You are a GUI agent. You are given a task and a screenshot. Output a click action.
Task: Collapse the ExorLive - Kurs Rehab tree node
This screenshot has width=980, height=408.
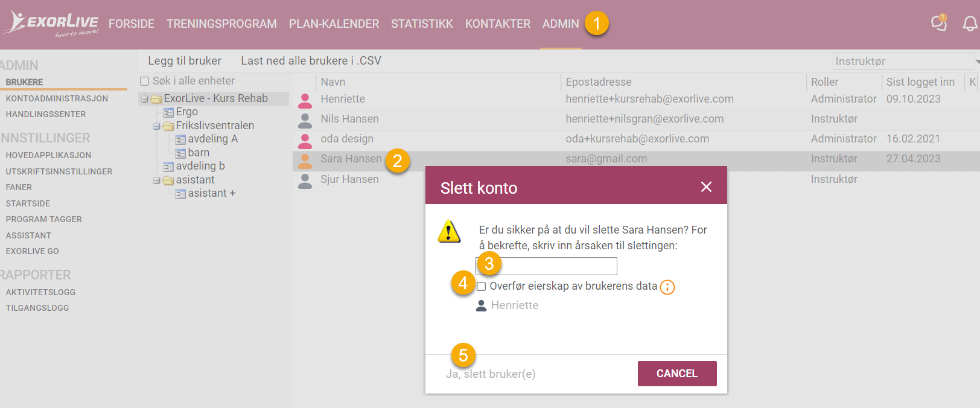coord(145,99)
